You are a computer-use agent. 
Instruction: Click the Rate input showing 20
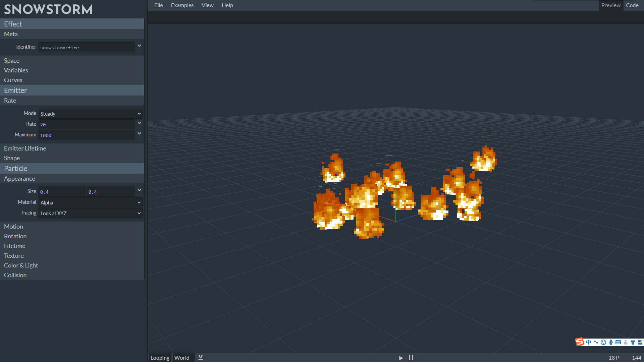[87, 124]
